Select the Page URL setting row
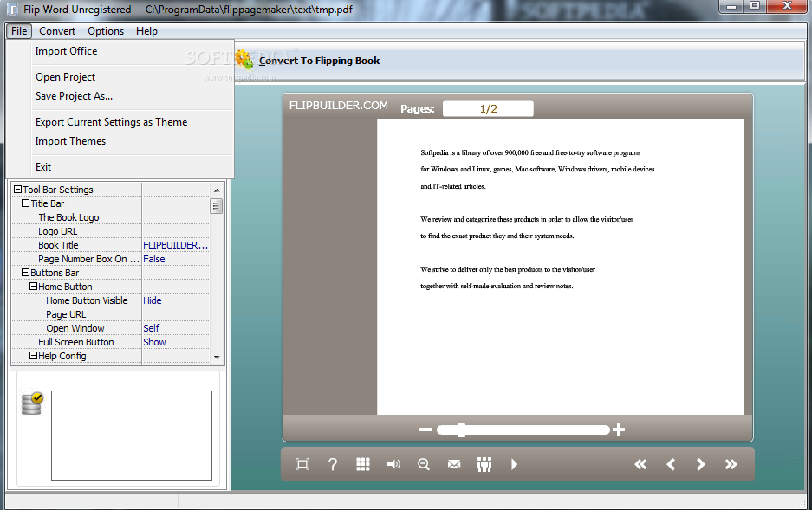The height and width of the screenshot is (510, 812). [111, 314]
